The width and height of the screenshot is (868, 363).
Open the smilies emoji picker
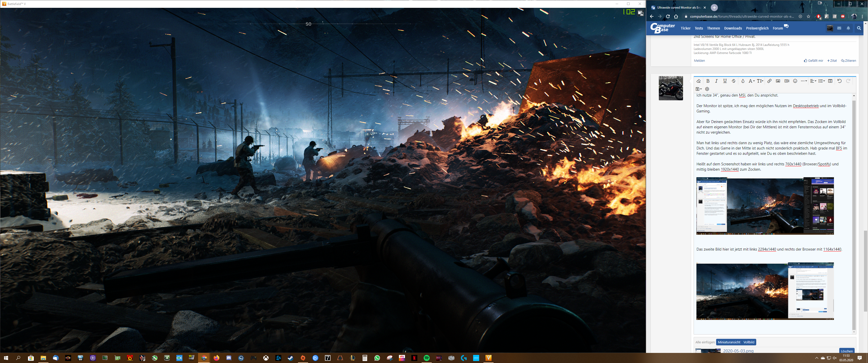coord(795,81)
